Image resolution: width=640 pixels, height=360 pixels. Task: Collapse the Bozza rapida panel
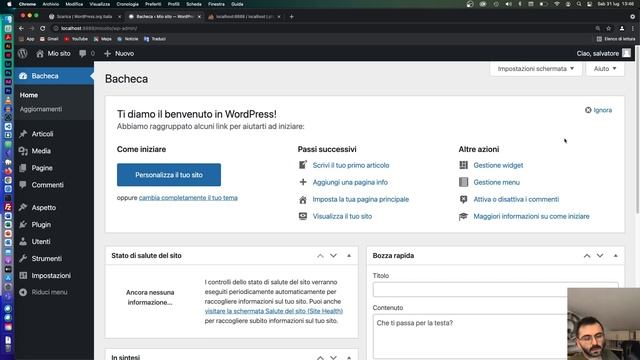coord(616,256)
